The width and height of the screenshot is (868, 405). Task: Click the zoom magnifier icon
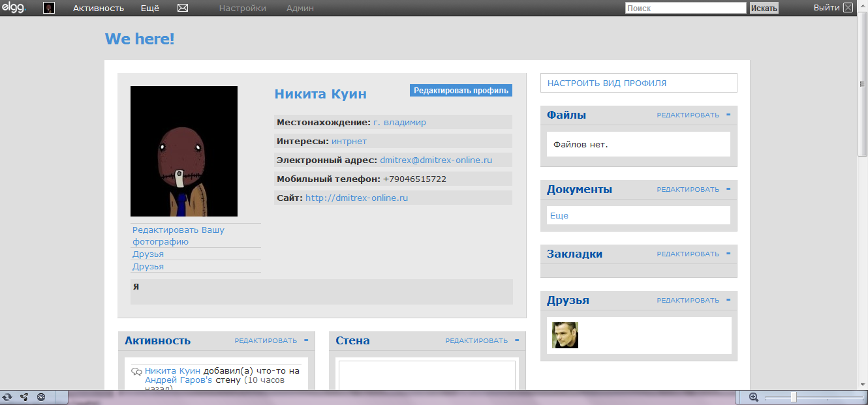(x=754, y=397)
